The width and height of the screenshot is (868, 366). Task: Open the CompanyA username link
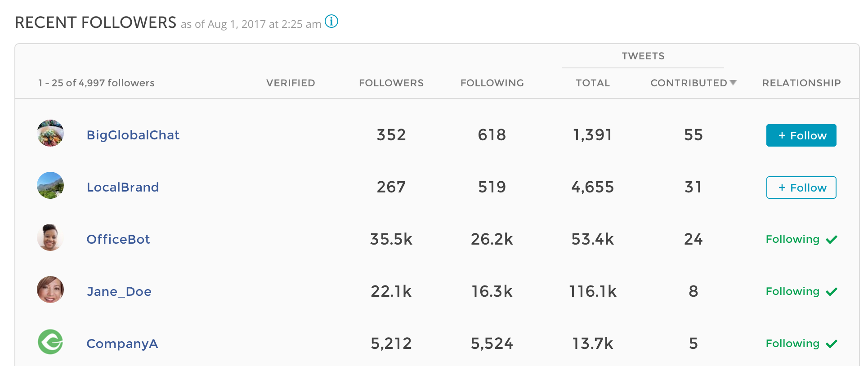coord(122,344)
